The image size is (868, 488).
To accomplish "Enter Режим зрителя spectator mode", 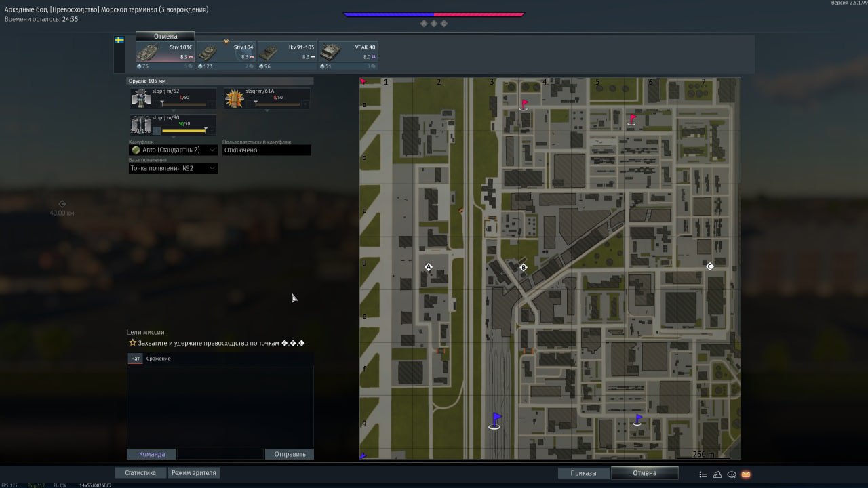I will 194,473.
